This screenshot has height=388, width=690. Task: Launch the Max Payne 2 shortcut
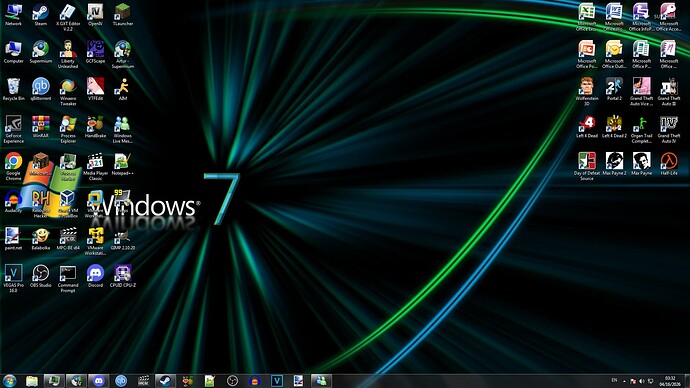[x=614, y=164]
